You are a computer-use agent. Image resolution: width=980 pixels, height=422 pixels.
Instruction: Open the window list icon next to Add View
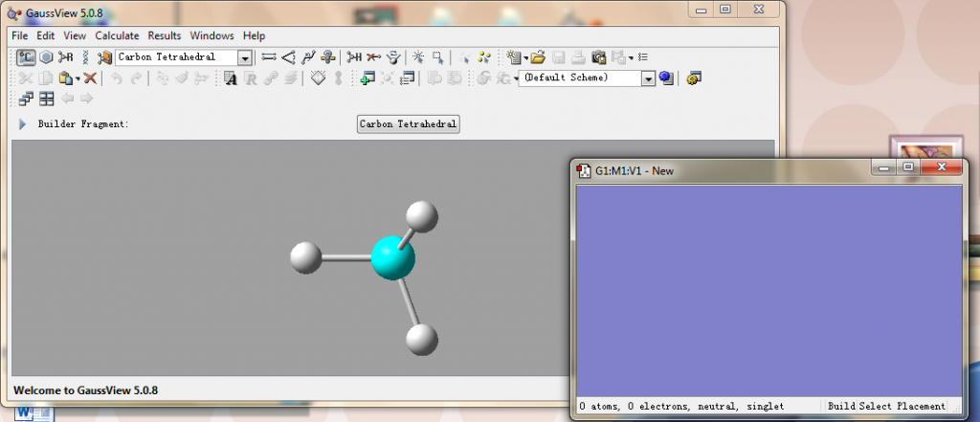pos(407,78)
